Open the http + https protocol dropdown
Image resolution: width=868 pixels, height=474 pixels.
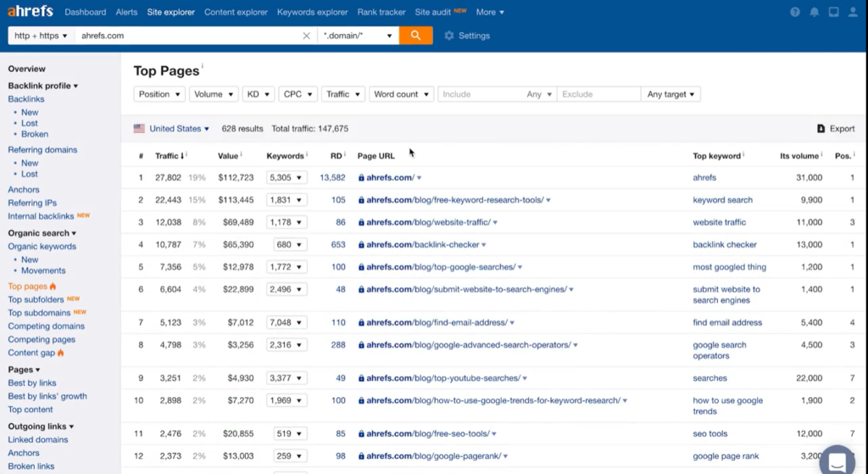pyautogui.click(x=41, y=36)
